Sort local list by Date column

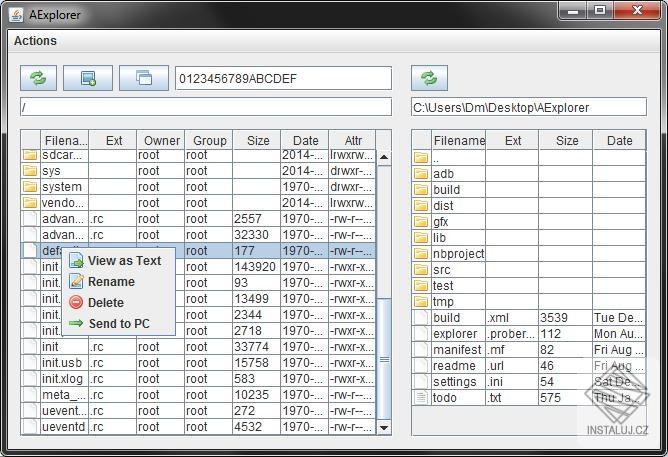pyautogui.click(x=619, y=141)
